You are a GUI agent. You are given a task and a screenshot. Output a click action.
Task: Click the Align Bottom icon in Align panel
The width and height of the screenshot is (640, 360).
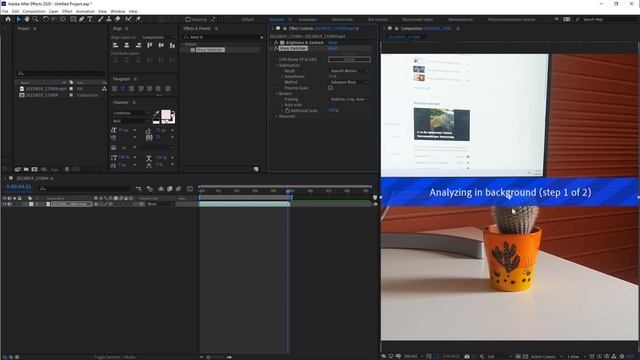tap(172, 45)
